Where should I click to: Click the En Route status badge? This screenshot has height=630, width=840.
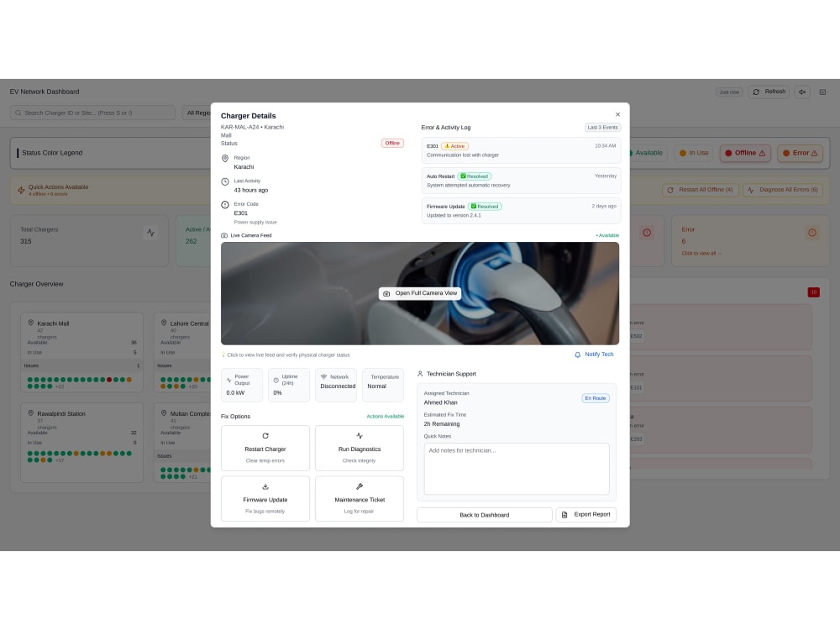pos(596,398)
